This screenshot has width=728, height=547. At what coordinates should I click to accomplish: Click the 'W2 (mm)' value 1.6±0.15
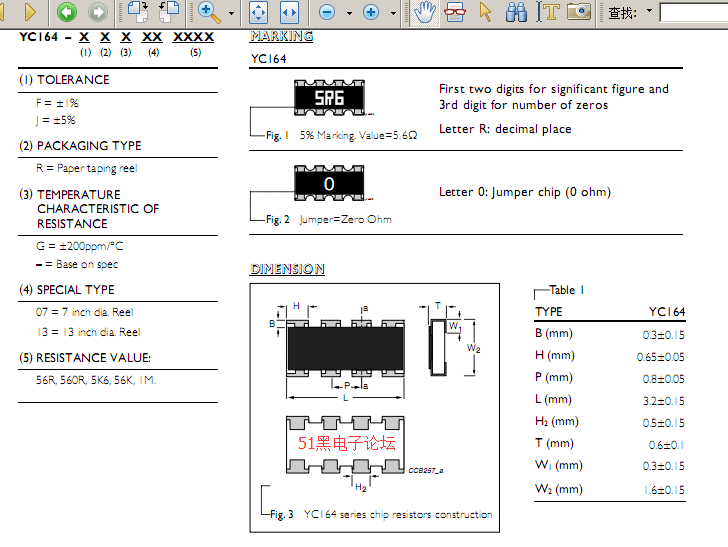point(664,490)
